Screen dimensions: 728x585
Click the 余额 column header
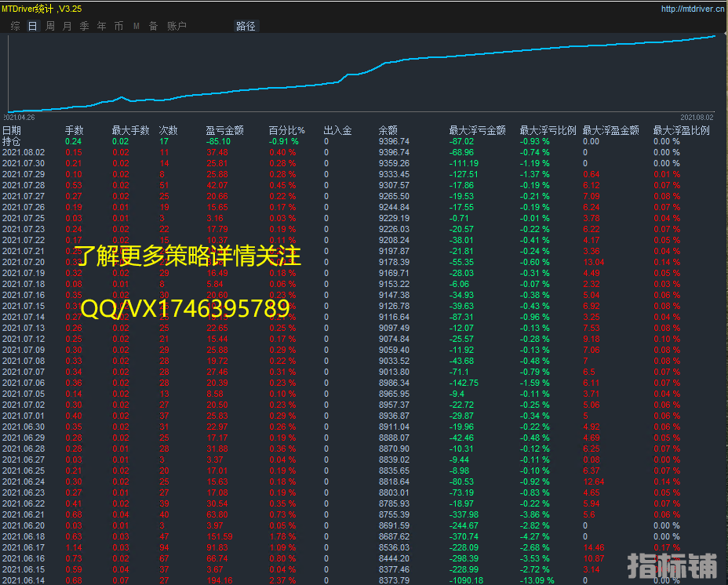pyautogui.click(x=388, y=130)
